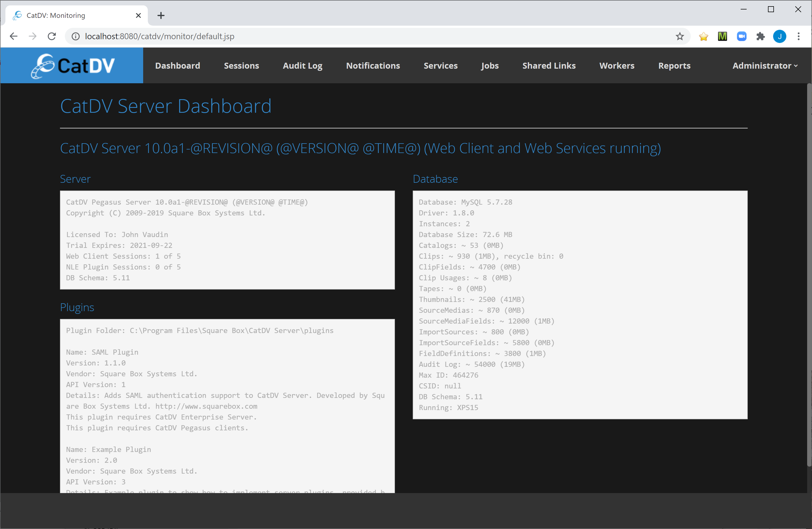Select the CatDV: Monitoring browser tab
The height and width of the screenshot is (529, 812).
coord(77,15)
